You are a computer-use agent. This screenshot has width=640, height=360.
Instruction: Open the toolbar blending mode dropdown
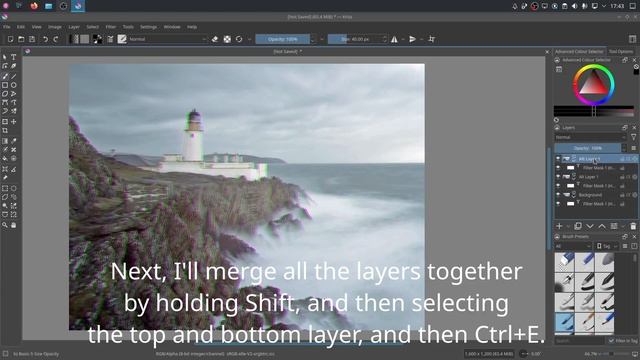pyautogui.click(x=168, y=39)
